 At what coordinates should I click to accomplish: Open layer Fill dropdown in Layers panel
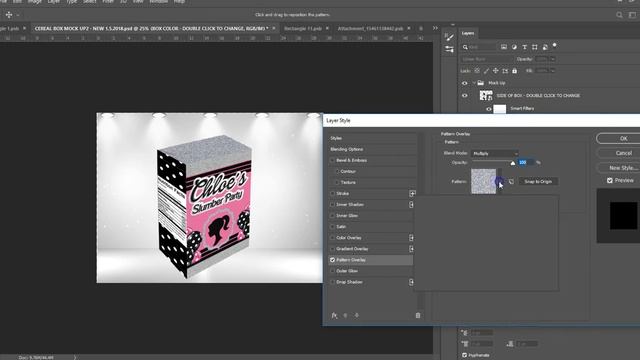553,71
